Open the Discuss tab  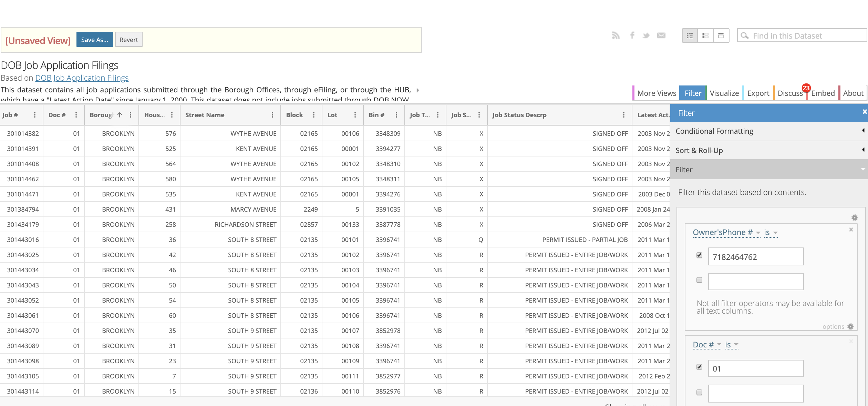(x=790, y=93)
